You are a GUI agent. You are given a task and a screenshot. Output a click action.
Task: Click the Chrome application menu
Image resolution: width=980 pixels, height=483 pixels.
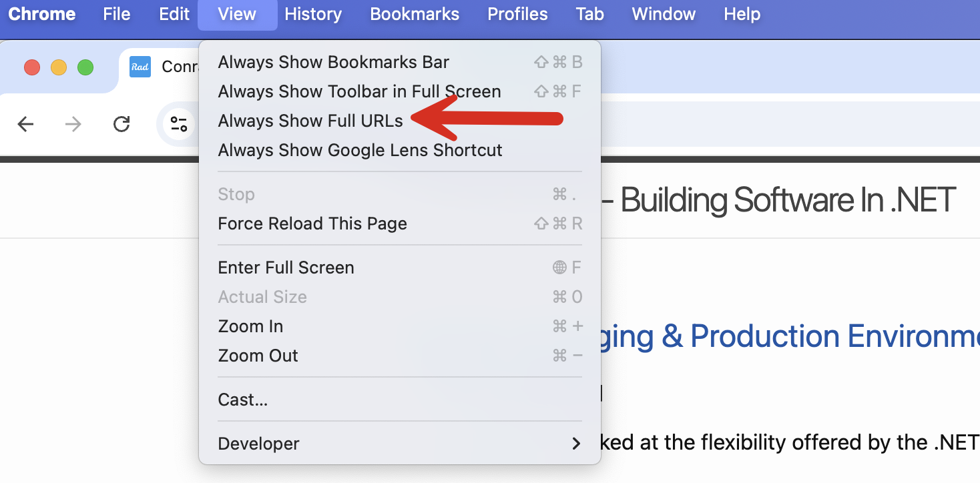pyautogui.click(x=41, y=14)
